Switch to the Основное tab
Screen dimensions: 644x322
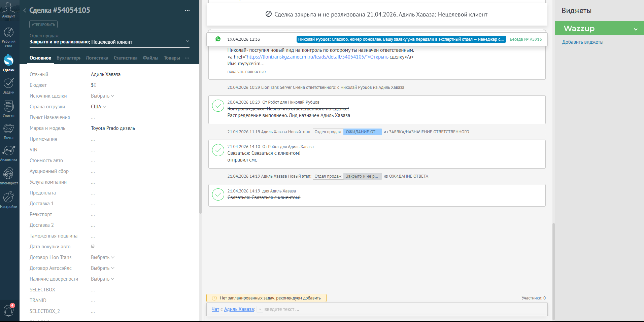pos(40,58)
